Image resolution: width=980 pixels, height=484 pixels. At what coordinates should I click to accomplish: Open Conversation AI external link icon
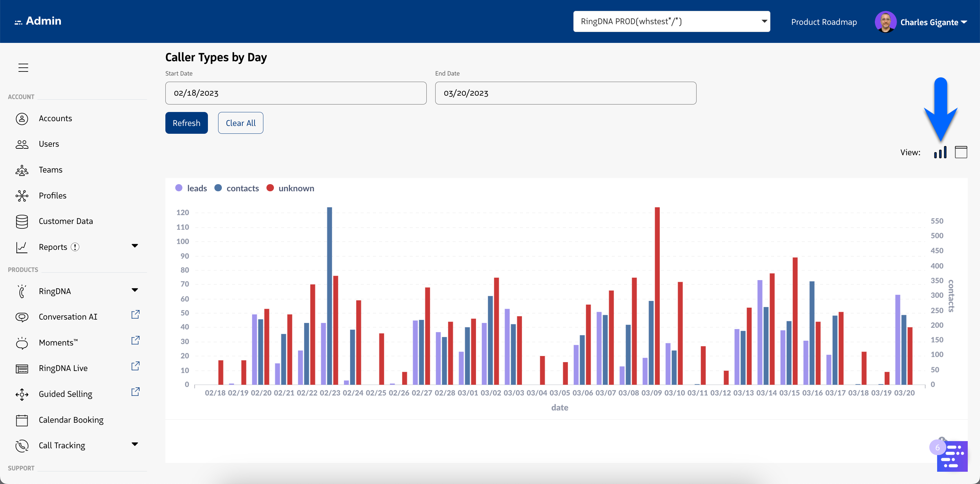(135, 315)
